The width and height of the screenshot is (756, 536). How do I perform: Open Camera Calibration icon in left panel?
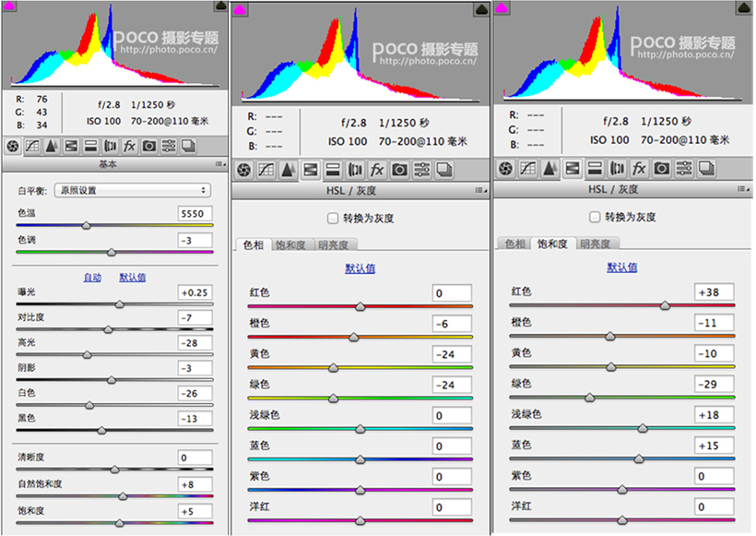pos(149,146)
